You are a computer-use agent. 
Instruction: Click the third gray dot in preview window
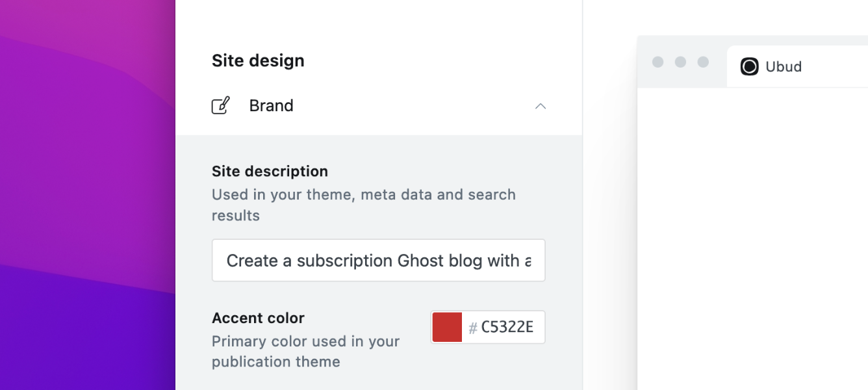point(703,62)
